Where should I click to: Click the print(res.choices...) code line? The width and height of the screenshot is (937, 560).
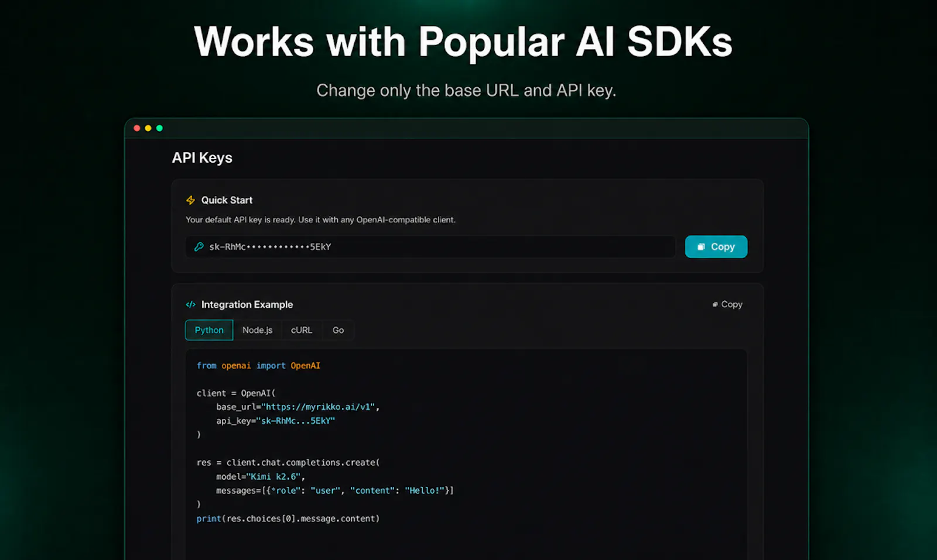[x=288, y=518]
